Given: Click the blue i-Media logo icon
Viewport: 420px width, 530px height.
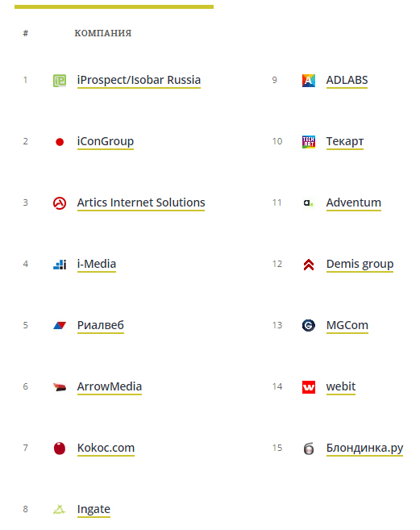Looking at the screenshot, I should pyautogui.click(x=60, y=265).
